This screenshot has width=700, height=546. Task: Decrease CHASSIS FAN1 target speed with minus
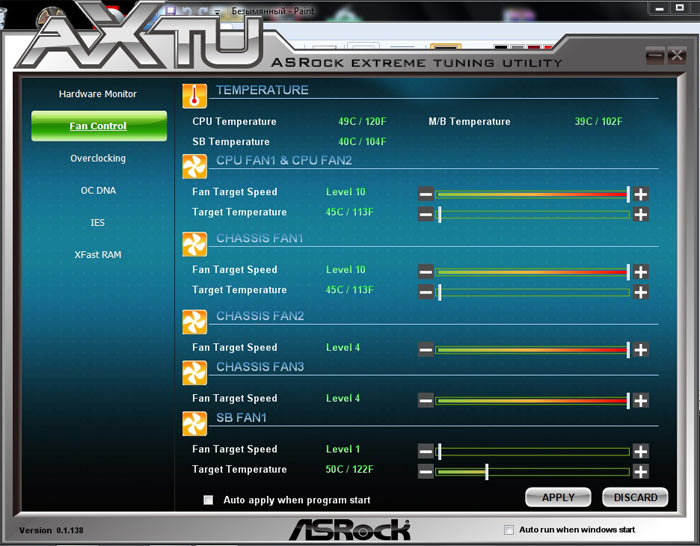426,272
